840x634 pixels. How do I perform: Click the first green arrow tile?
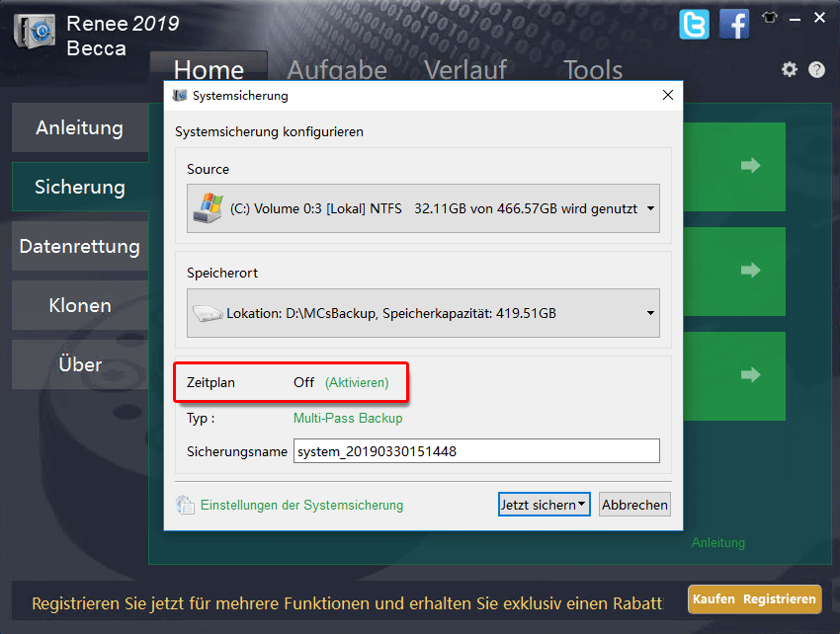pos(735,167)
